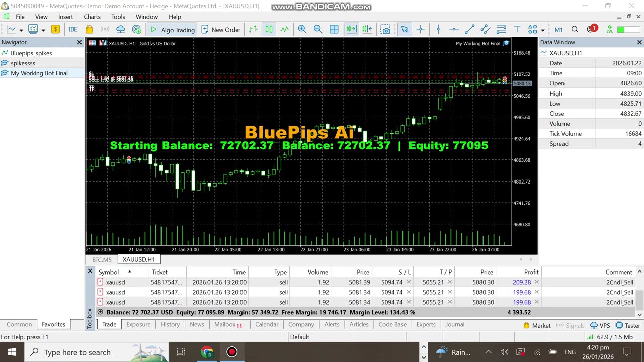The image size is (644, 362).
Task: Switch chart to candlestick mode
Action: click(269, 30)
